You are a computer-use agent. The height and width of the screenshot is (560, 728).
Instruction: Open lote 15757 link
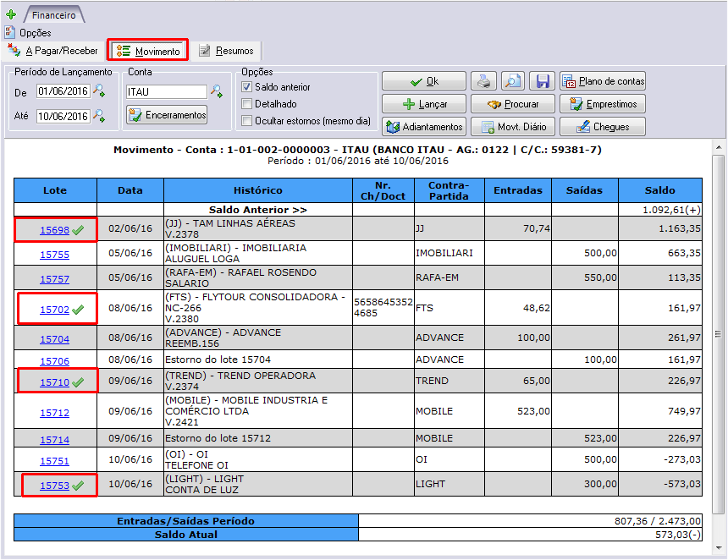pos(54,279)
